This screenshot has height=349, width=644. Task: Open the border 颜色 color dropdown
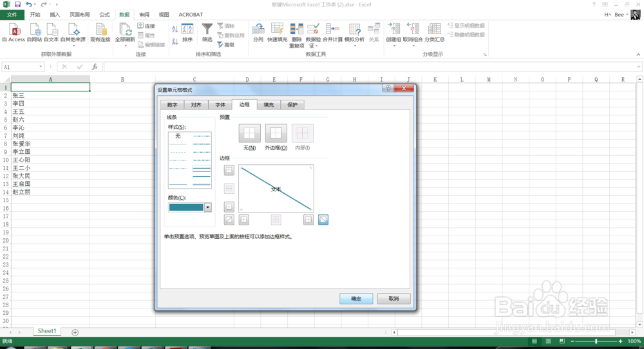tap(208, 207)
